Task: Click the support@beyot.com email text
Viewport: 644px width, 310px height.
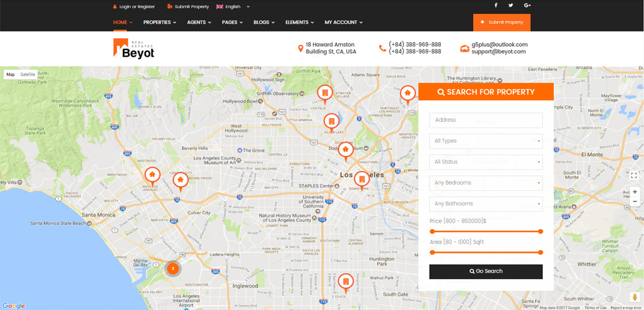Action: tap(499, 51)
